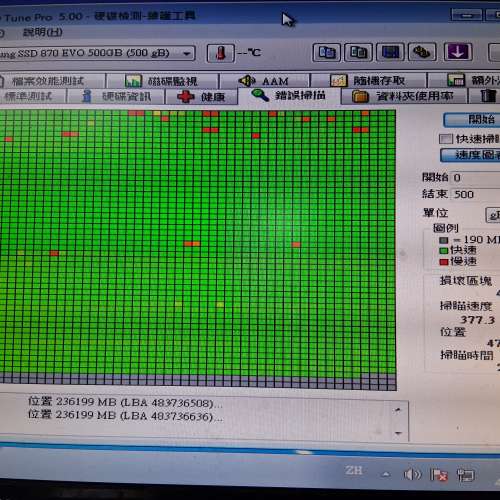Switch to the 隨機存取 random access tab

(x=369, y=80)
